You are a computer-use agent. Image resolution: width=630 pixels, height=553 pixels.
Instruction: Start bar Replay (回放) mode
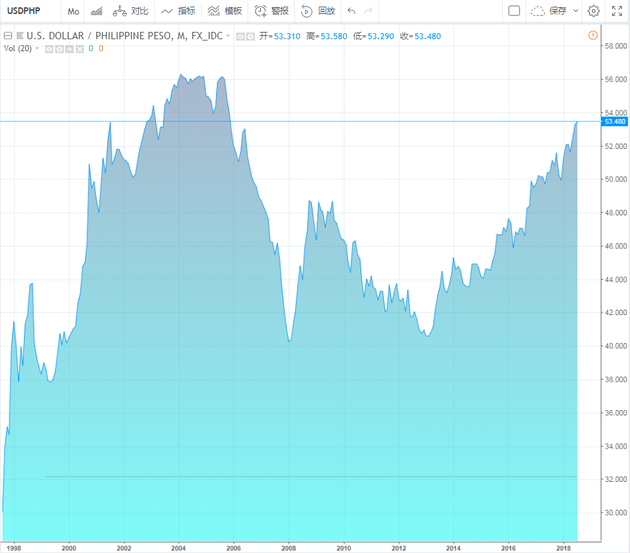pyautogui.click(x=318, y=11)
